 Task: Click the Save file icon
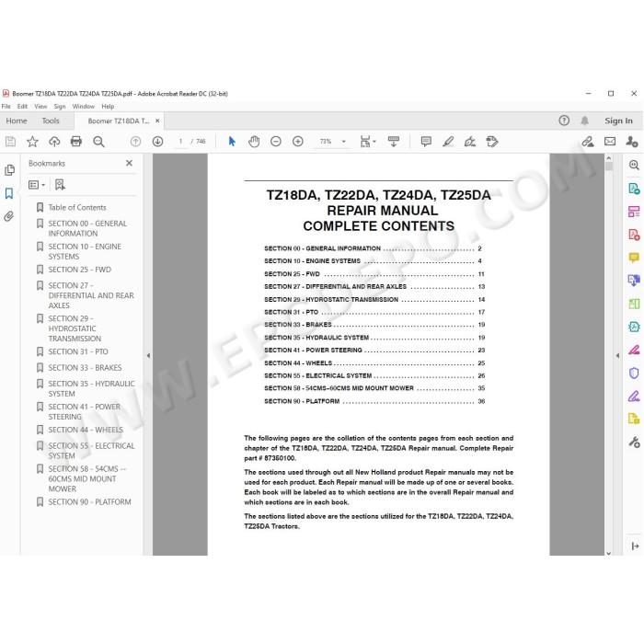coord(10,142)
